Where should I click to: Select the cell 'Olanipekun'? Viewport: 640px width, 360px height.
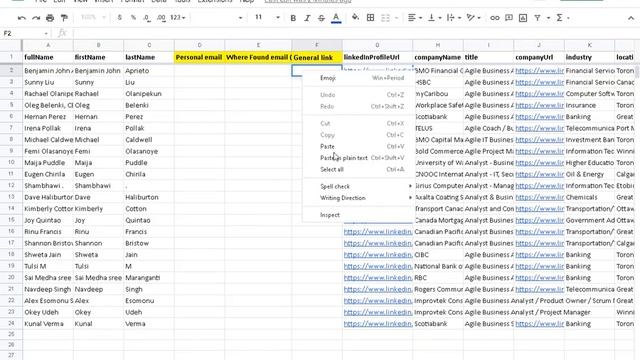pos(149,93)
